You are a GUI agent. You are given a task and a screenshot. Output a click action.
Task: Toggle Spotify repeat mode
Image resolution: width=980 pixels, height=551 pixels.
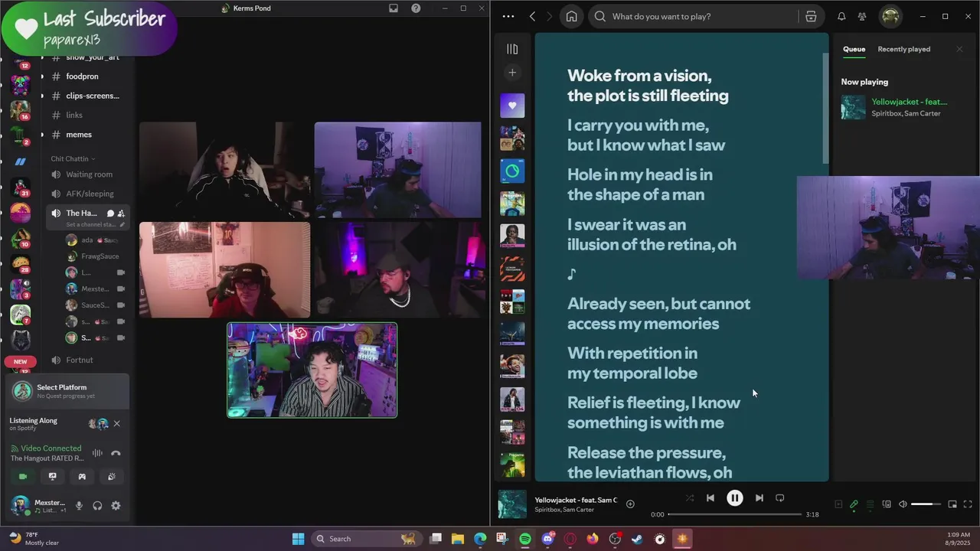click(x=779, y=498)
